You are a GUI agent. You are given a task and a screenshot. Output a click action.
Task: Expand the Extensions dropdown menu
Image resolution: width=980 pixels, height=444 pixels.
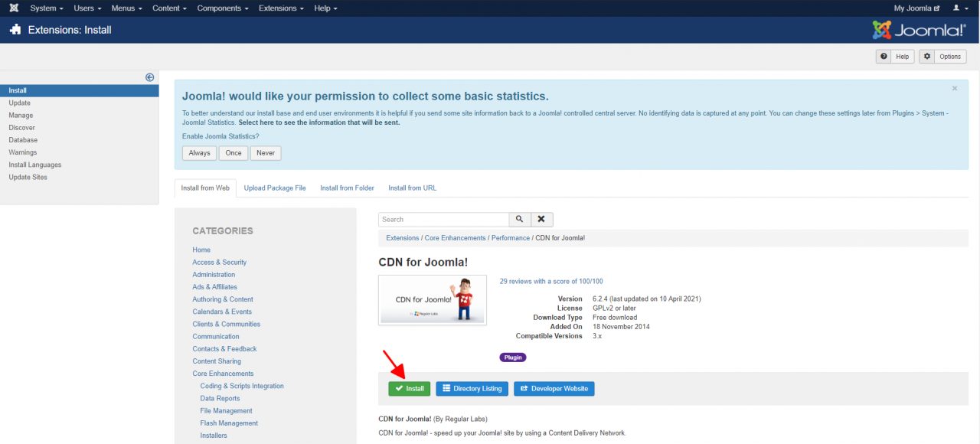(280, 8)
